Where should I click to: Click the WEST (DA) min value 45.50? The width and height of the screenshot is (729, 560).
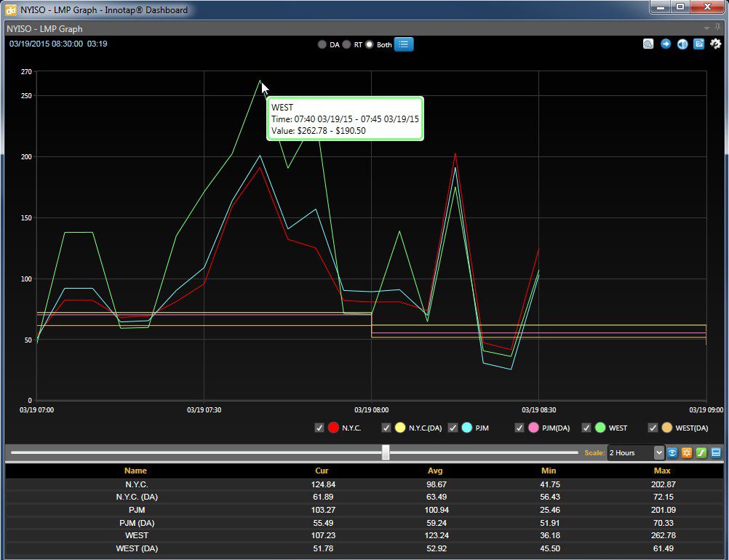click(x=550, y=548)
